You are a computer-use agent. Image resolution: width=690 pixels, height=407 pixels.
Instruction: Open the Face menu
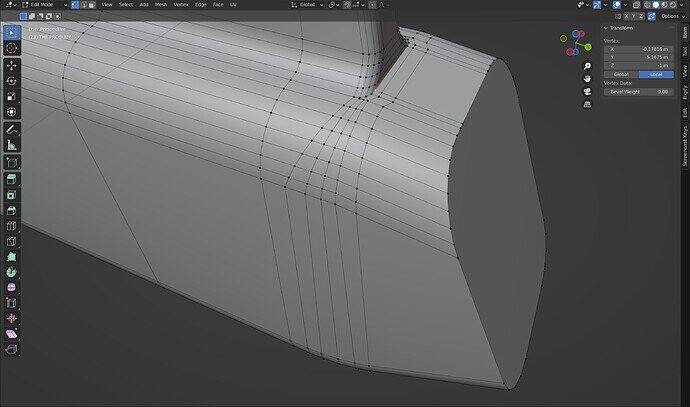218,5
